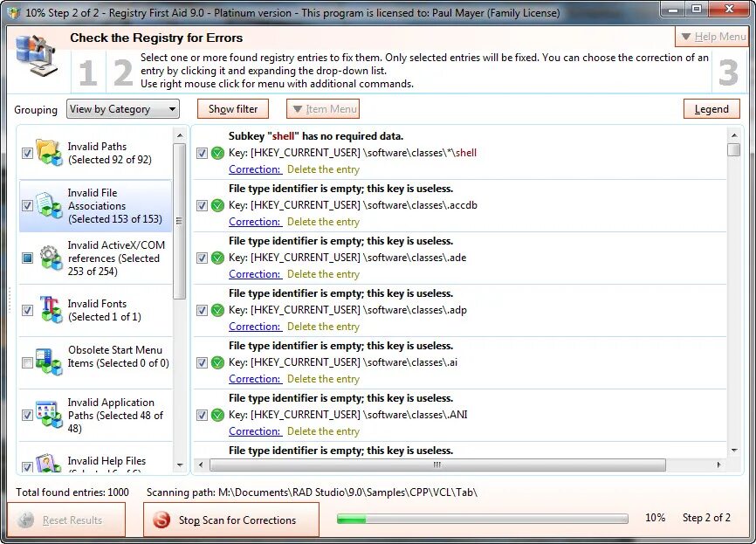The height and width of the screenshot is (544, 756).
Task: Uncheck the .adp registry entry checkbox
Action: tap(202, 310)
